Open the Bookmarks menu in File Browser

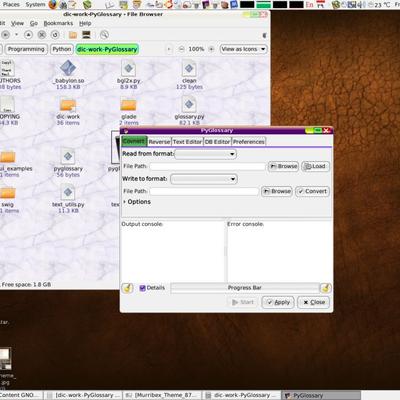tap(58, 23)
